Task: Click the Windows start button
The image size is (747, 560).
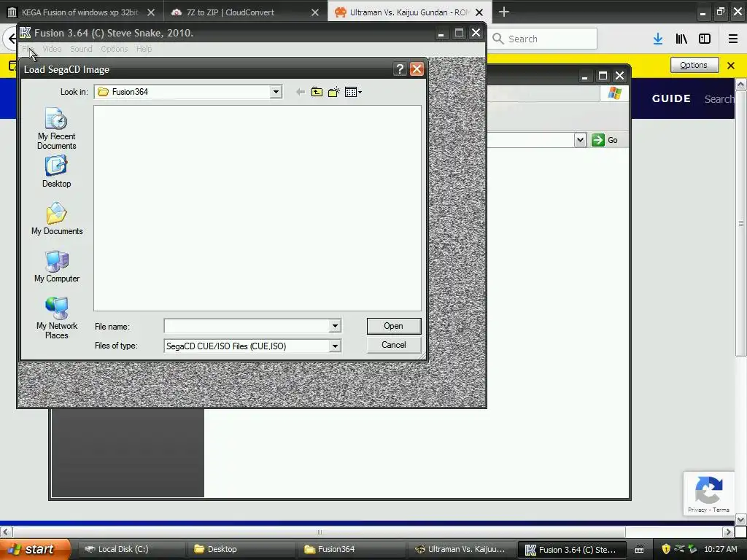Action: click(x=34, y=549)
